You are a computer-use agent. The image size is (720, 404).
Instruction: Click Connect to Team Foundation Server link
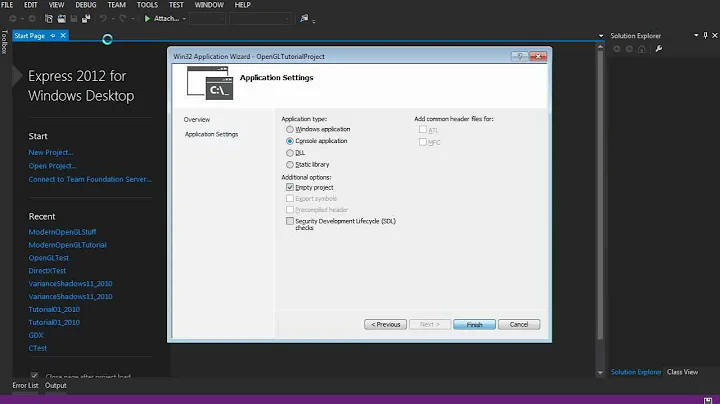click(x=90, y=180)
